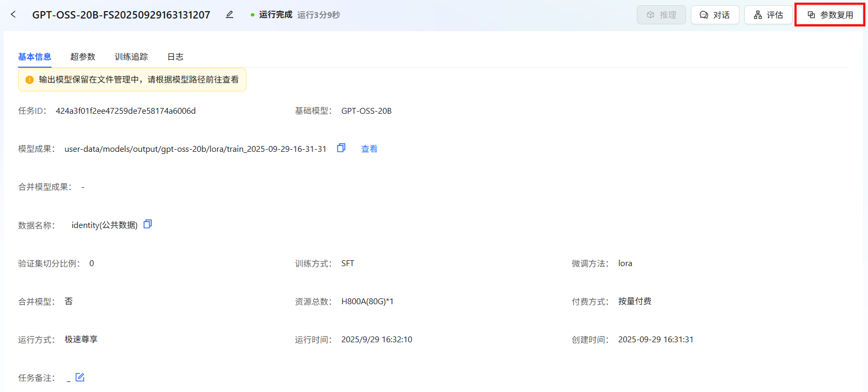Switch to the 训练追踪 tab

(x=131, y=57)
